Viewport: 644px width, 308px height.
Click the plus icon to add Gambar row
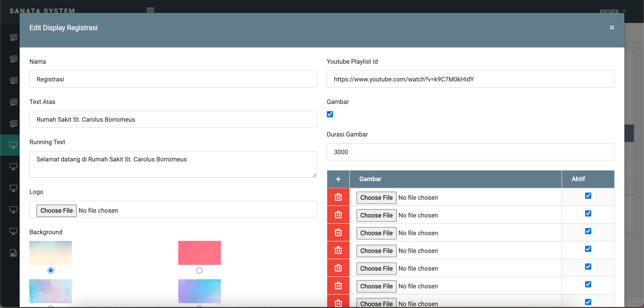tap(338, 179)
